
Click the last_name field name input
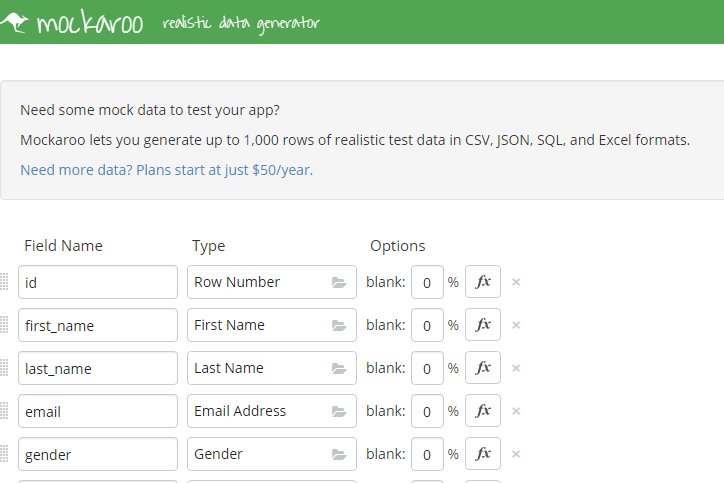(97, 368)
